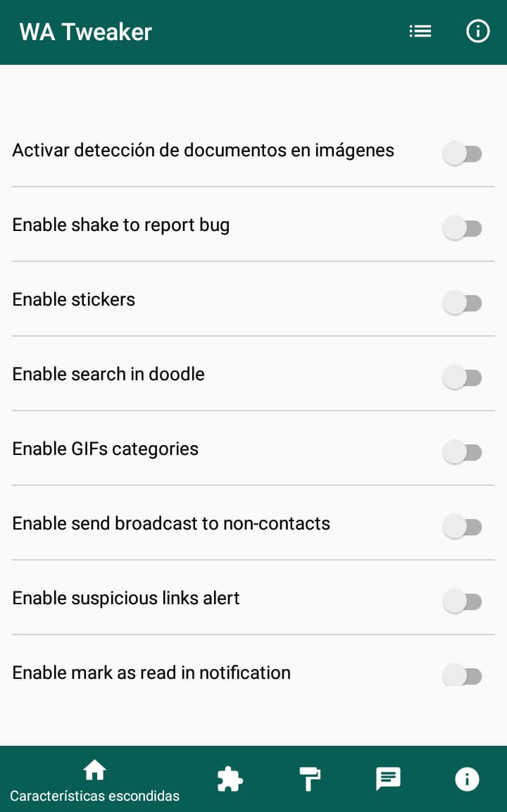Enable shake to report bug switch
The image size is (507, 812).
point(462,228)
